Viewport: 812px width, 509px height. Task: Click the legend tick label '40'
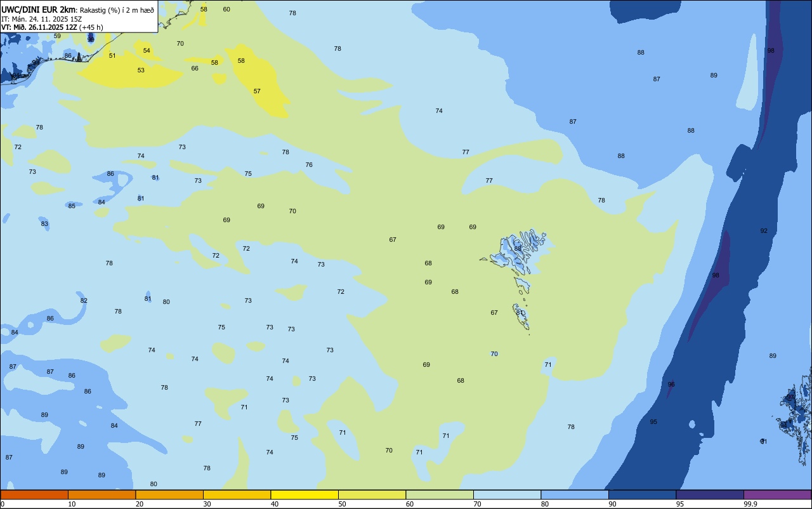pyautogui.click(x=275, y=504)
